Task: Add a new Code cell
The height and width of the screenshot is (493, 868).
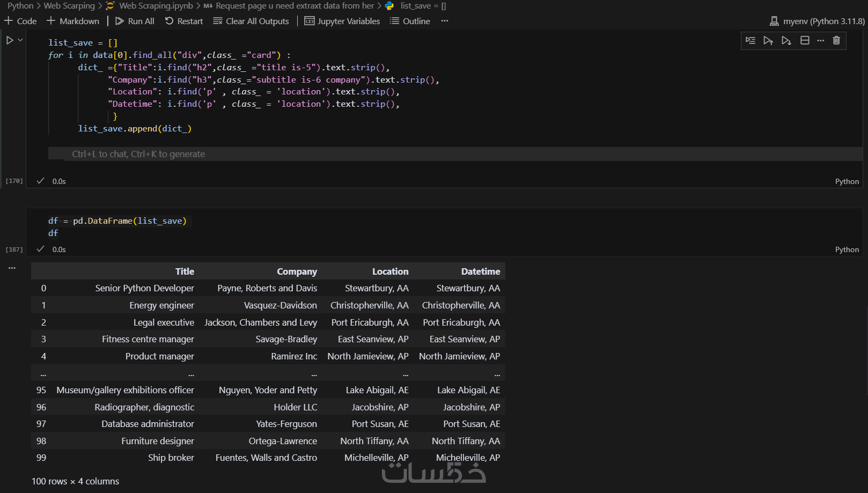Action: click(20, 21)
